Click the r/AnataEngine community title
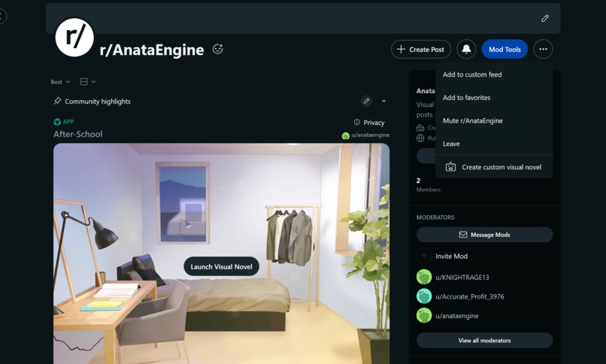Image resolution: width=606 pixels, height=364 pixels. (x=152, y=50)
